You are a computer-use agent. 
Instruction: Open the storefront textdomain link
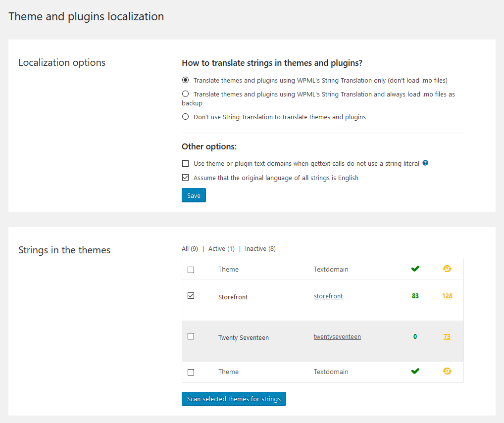pyautogui.click(x=328, y=296)
